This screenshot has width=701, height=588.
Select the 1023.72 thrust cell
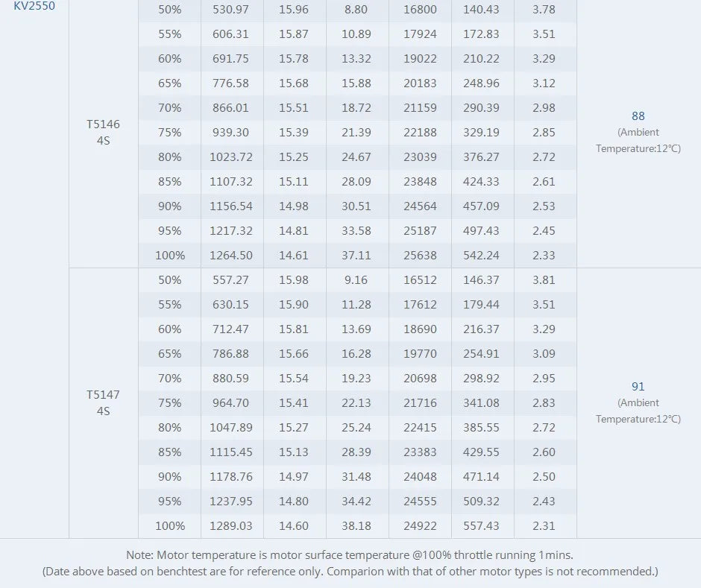(x=232, y=157)
